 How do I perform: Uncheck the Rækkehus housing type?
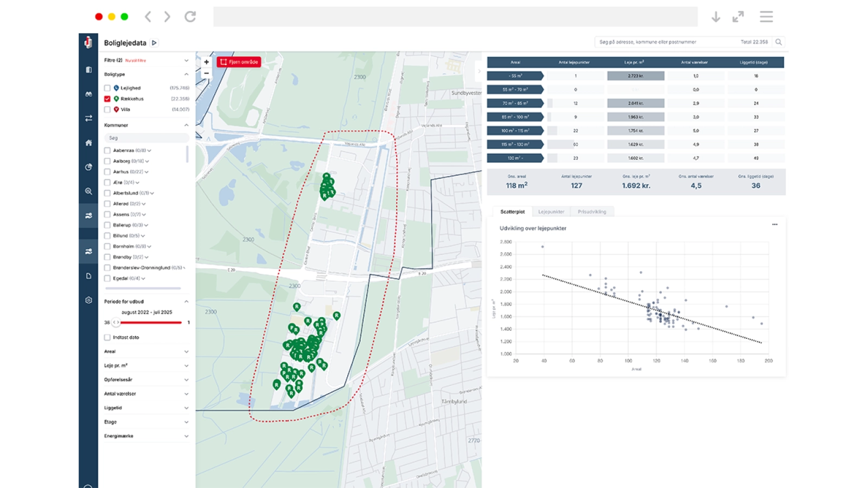(x=107, y=99)
